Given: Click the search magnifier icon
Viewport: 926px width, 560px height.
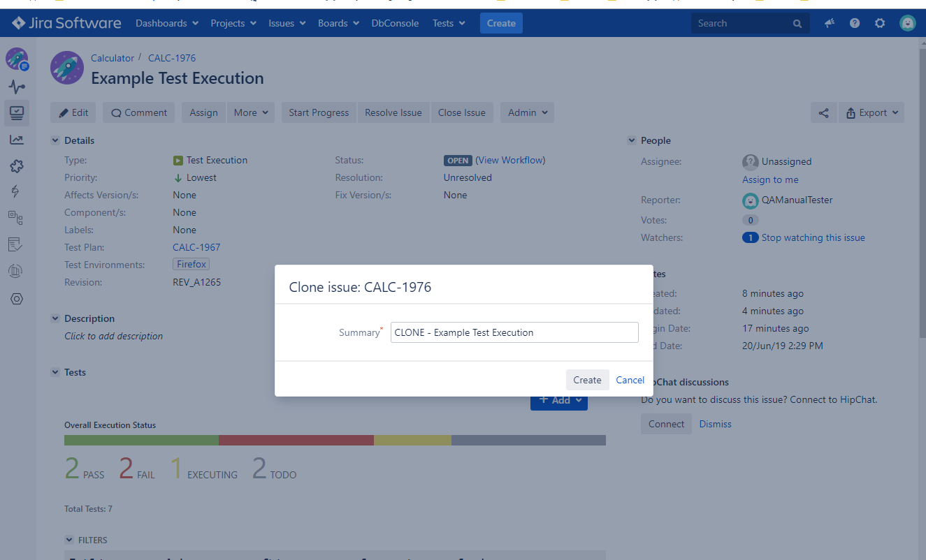Looking at the screenshot, I should 797,24.
